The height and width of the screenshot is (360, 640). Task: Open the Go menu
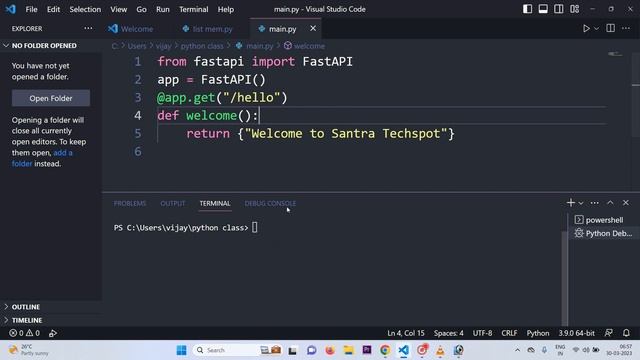click(x=141, y=9)
